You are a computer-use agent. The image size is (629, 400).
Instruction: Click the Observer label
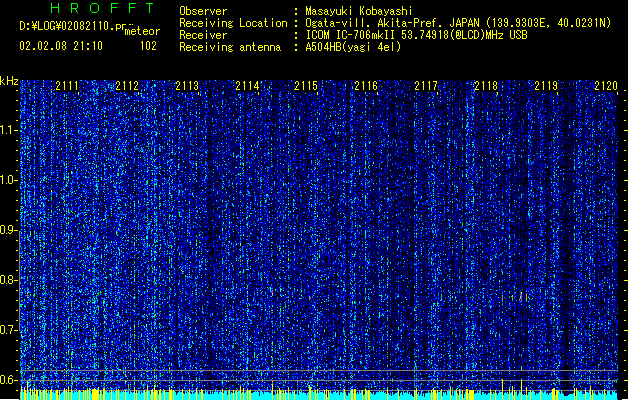(203, 11)
